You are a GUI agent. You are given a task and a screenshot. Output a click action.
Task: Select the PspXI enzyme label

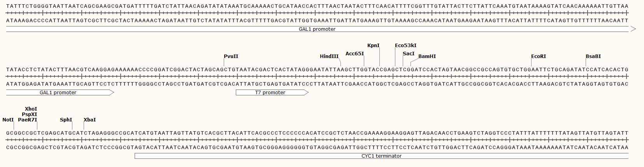coord(29,114)
